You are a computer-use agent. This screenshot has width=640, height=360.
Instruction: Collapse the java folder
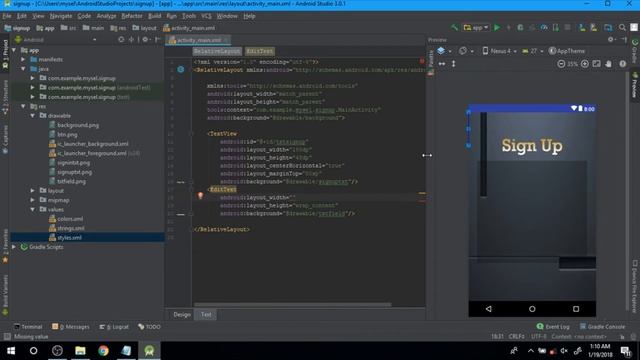[23, 69]
